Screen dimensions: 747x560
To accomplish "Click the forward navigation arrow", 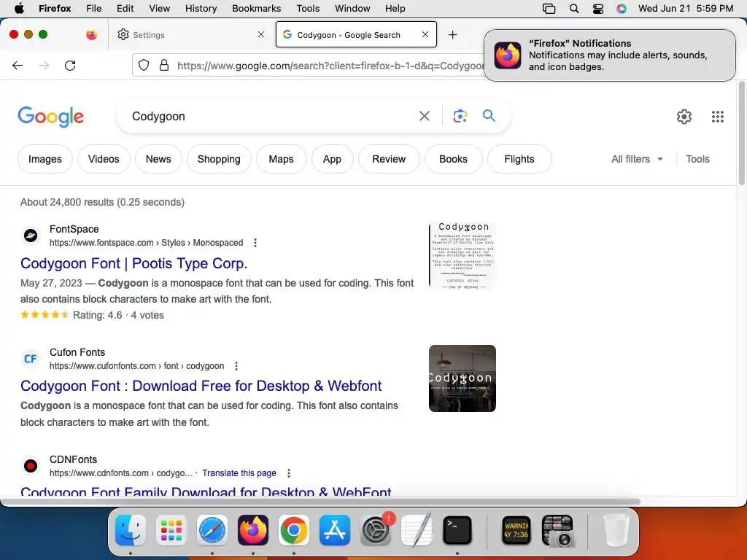I will tap(44, 65).
